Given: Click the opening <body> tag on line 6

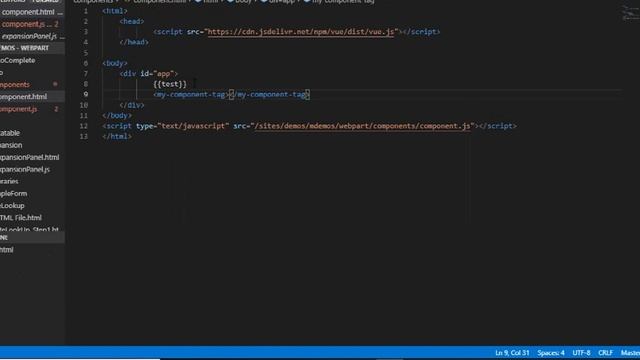Looking at the screenshot, I should point(115,63).
